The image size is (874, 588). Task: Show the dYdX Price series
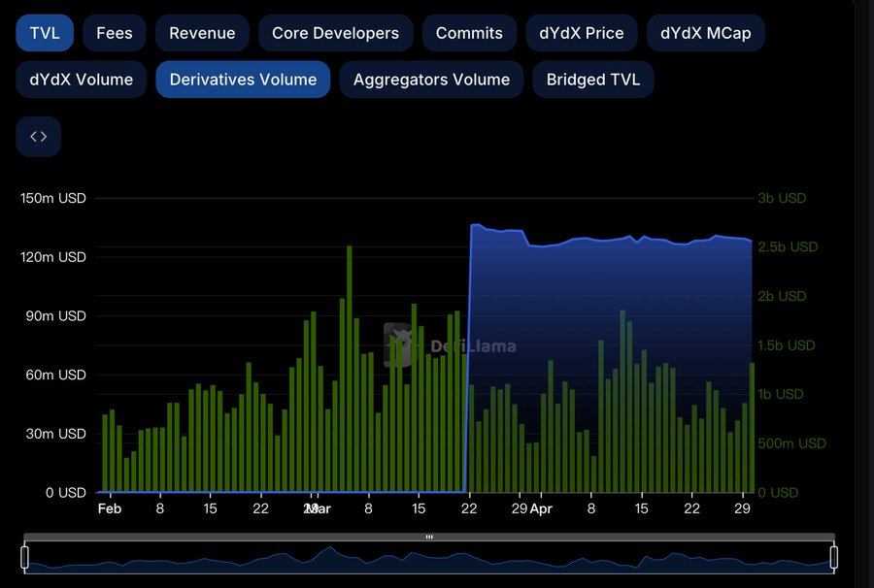coord(582,33)
